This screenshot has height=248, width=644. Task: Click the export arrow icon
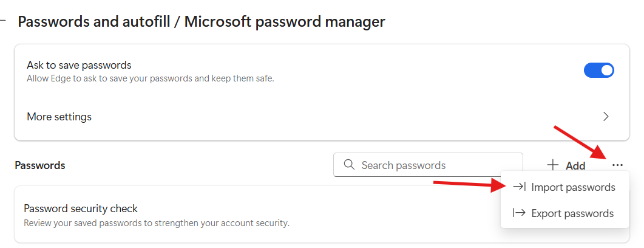click(x=519, y=213)
